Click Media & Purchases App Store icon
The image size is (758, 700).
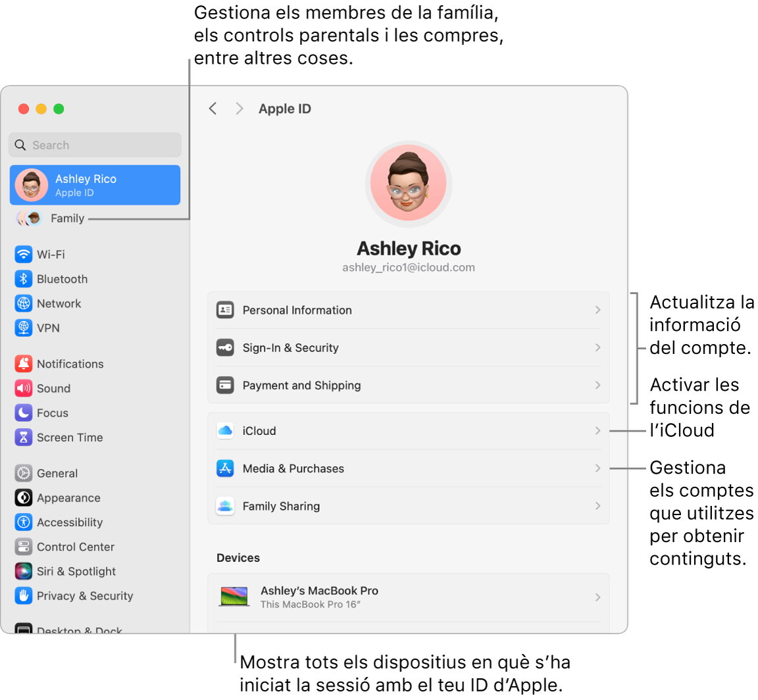click(225, 468)
